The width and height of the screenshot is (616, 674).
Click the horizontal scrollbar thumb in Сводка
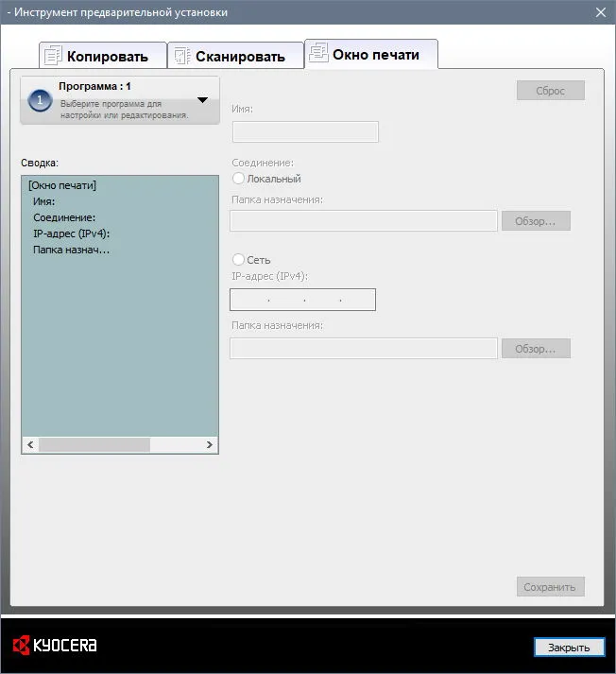click(x=94, y=444)
